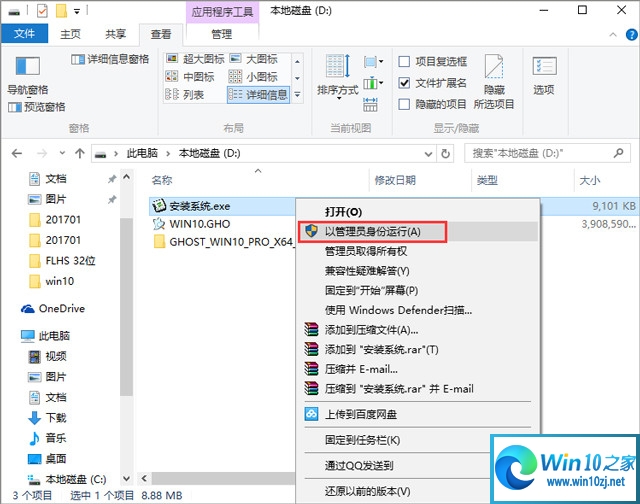Switch to the Share (共享) tab

point(116,34)
